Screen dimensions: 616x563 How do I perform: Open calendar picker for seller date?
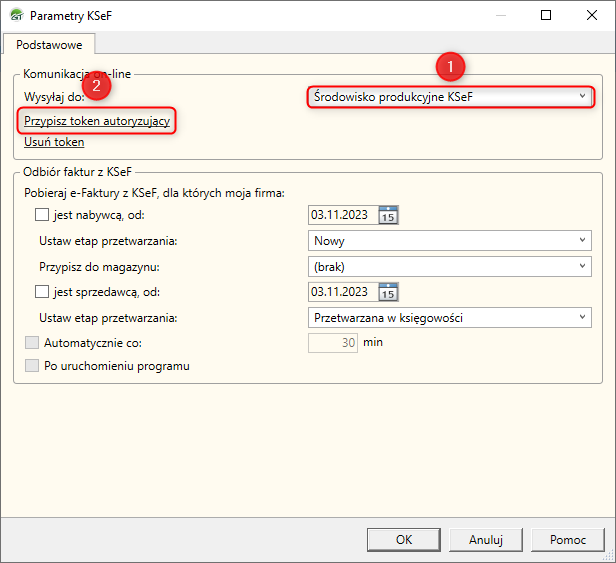388,291
